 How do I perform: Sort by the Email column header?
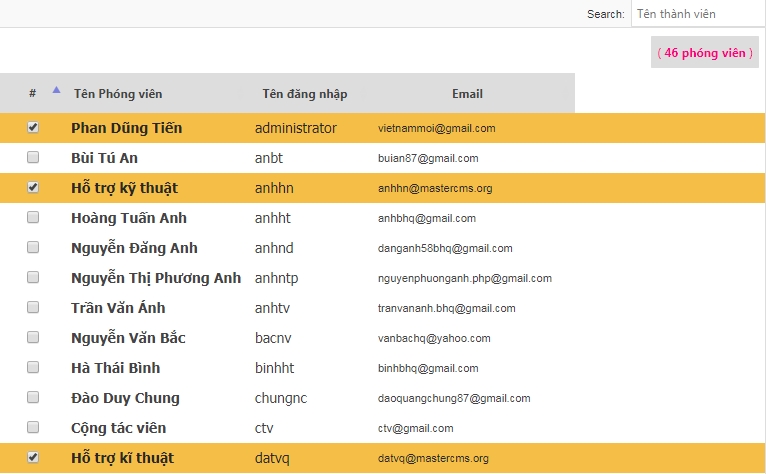pos(467,93)
